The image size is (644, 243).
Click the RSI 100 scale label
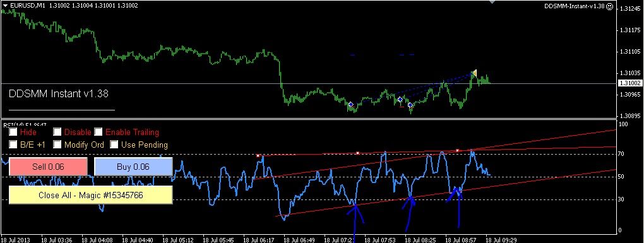click(x=623, y=124)
